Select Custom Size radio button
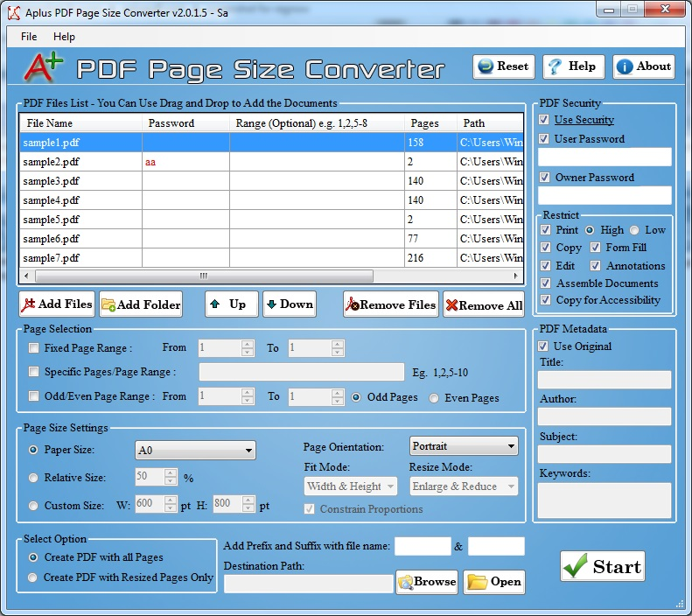This screenshot has width=692, height=616. click(x=33, y=506)
